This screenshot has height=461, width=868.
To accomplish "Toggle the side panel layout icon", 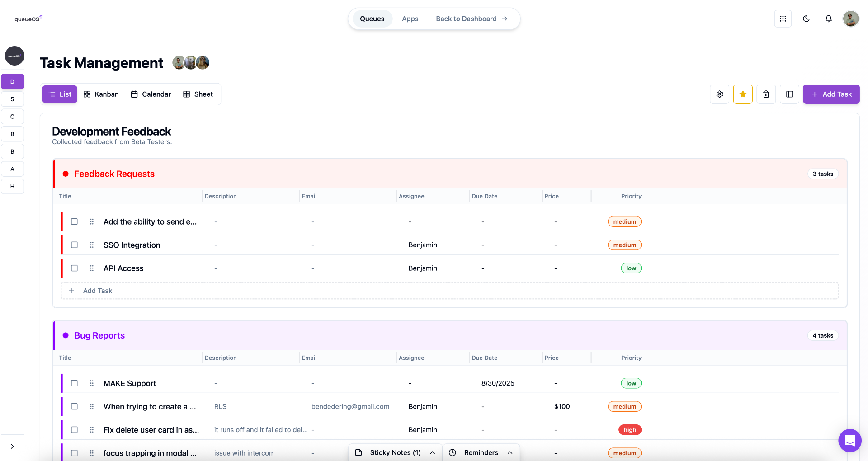I will [789, 94].
